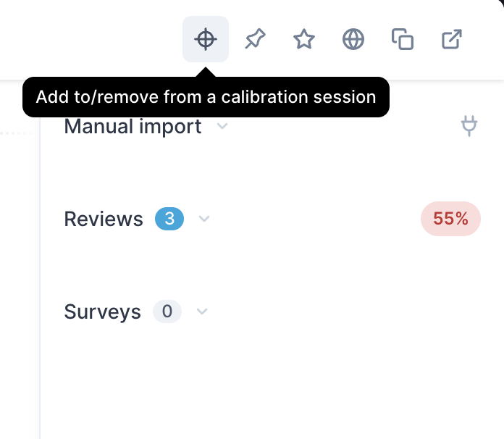Click the red 55% review score badge
504x439 pixels.
click(450, 219)
